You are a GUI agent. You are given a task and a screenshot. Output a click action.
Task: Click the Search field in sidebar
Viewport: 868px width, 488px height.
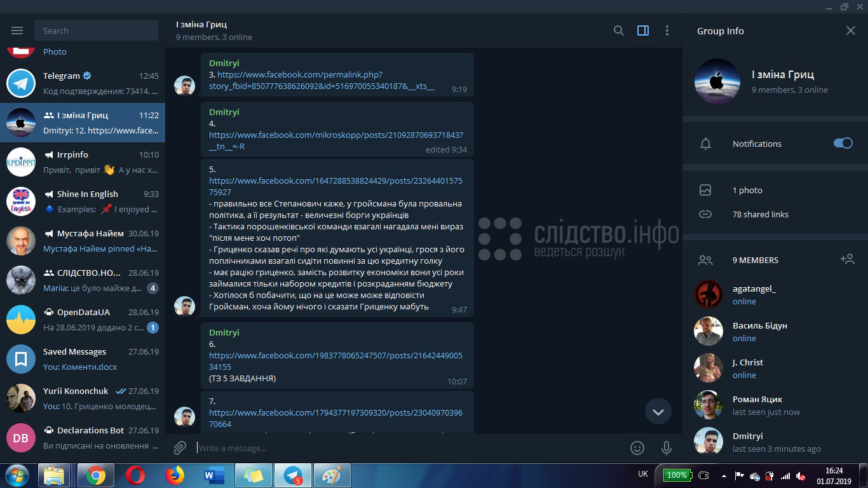[97, 30]
